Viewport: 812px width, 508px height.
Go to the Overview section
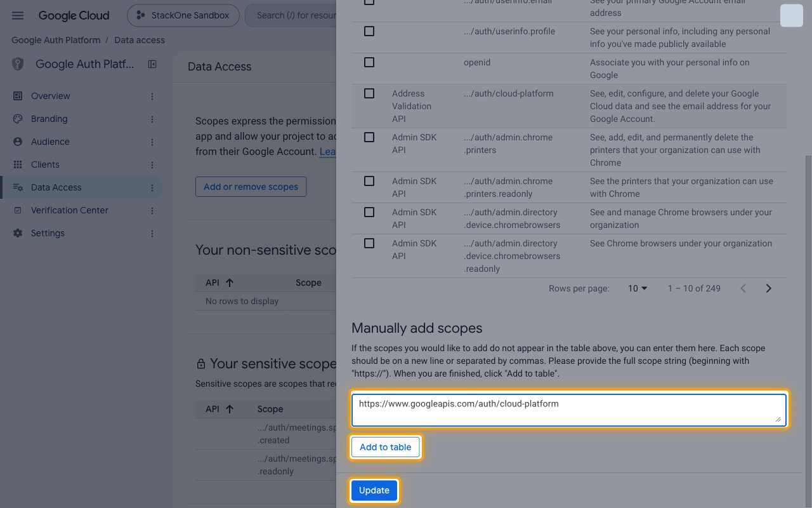tap(51, 96)
